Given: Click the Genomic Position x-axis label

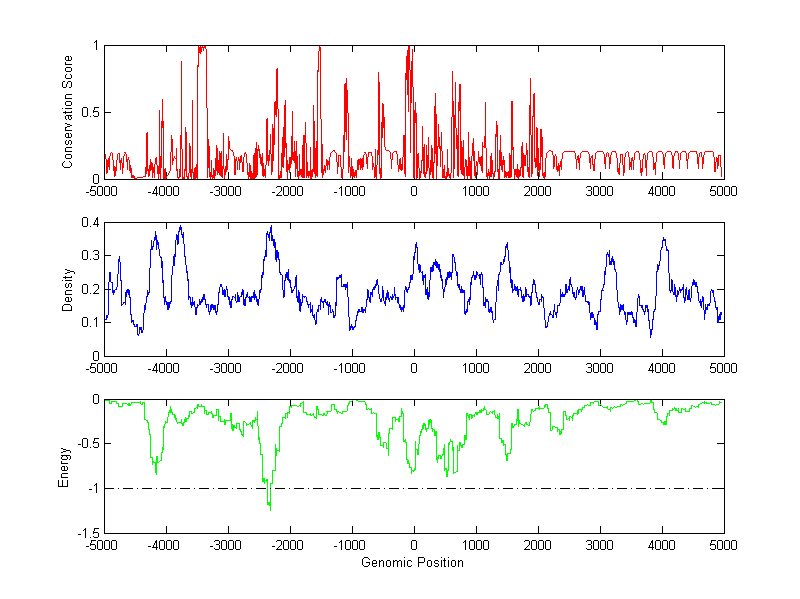Looking at the screenshot, I should (x=413, y=562).
